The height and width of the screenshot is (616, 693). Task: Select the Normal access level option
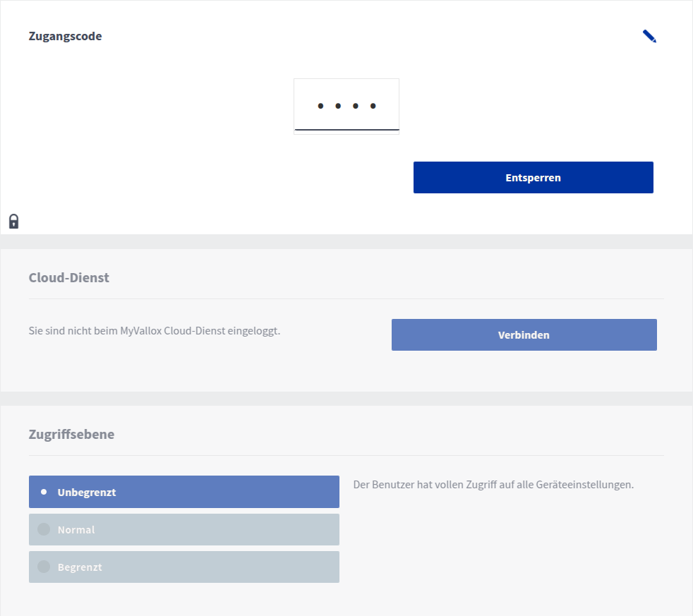(x=184, y=529)
